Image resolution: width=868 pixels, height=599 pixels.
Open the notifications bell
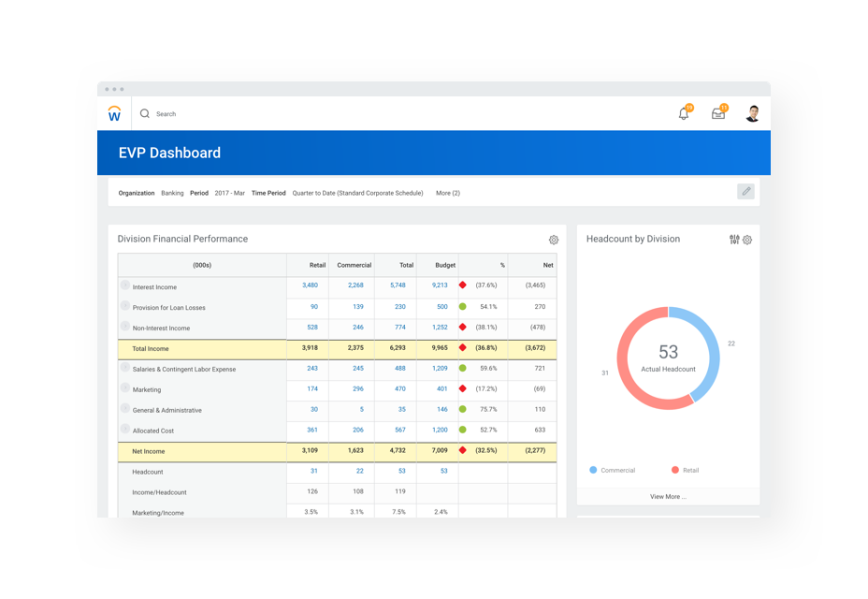pos(684,114)
